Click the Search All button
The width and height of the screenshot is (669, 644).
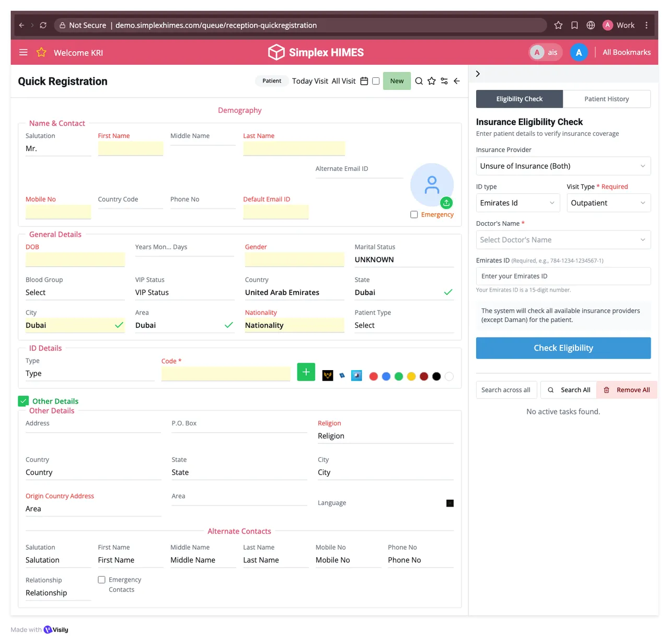point(569,390)
